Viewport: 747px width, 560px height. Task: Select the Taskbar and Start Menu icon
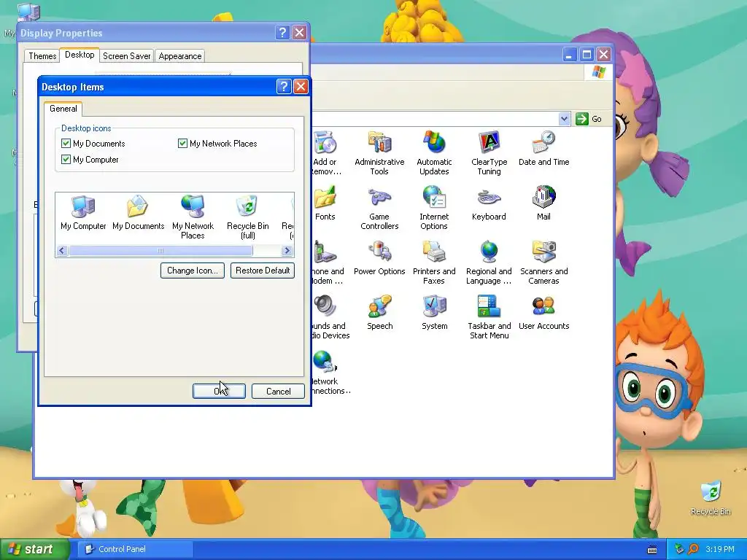pyautogui.click(x=489, y=318)
